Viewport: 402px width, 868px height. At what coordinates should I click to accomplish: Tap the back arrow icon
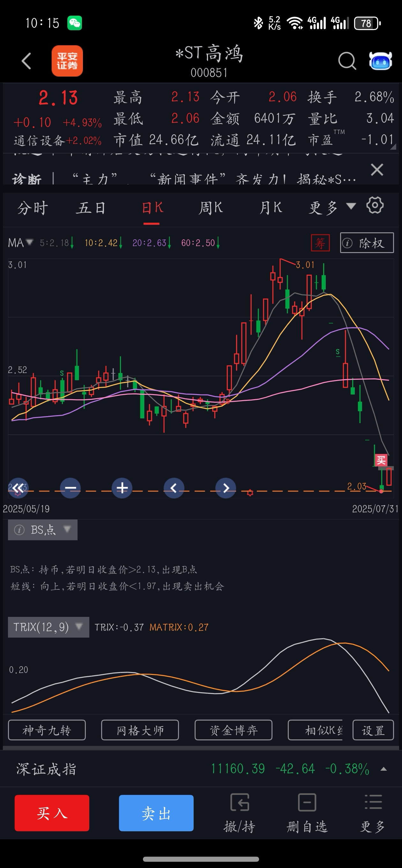26,61
